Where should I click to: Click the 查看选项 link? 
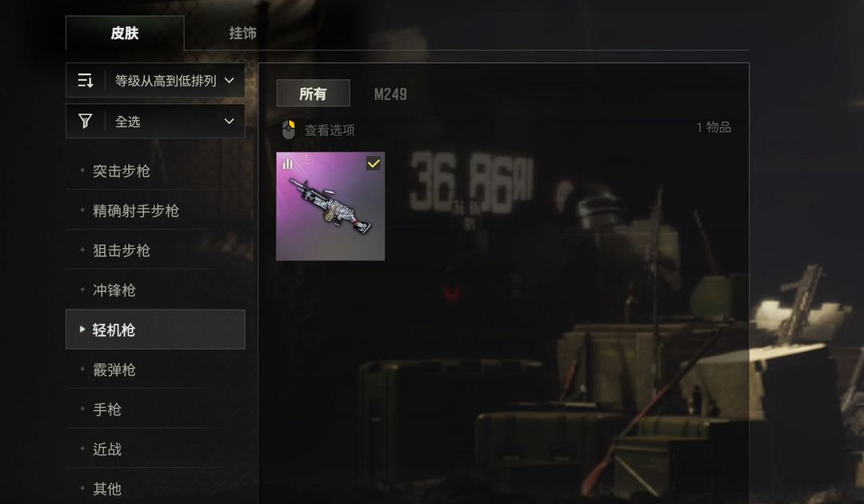(330, 130)
